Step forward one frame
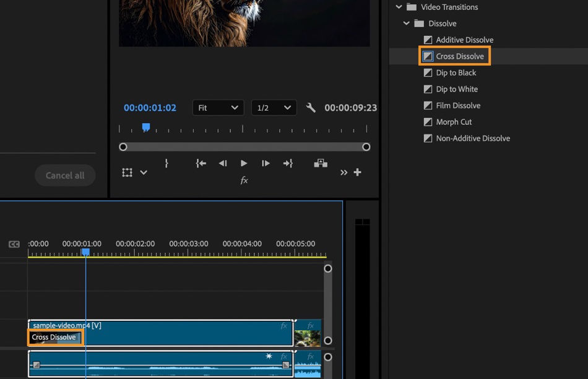588x379 pixels. [266, 163]
